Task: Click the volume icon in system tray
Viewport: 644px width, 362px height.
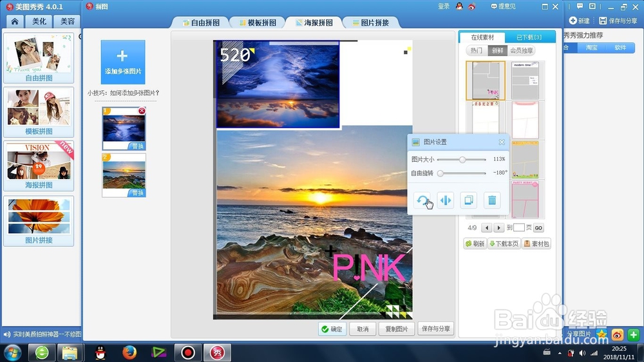Action: coord(582,353)
